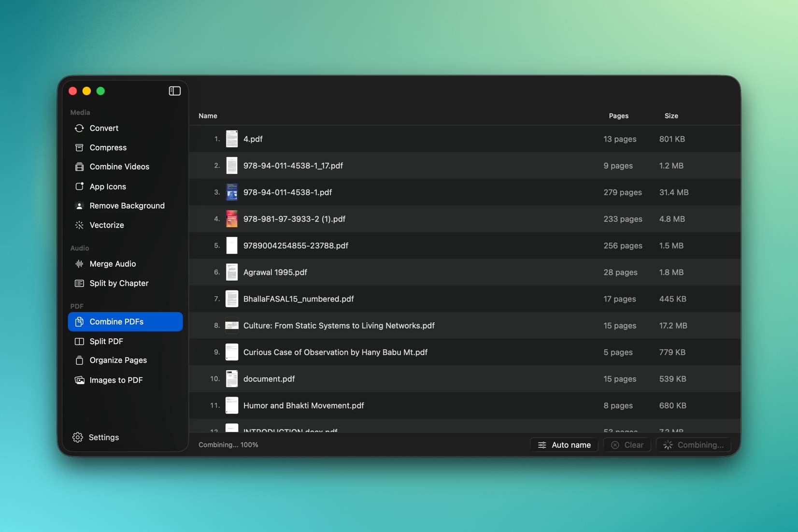Toggle the sidebar panel icon
This screenshot has height=532, width=798.
(x=174, y=91)
